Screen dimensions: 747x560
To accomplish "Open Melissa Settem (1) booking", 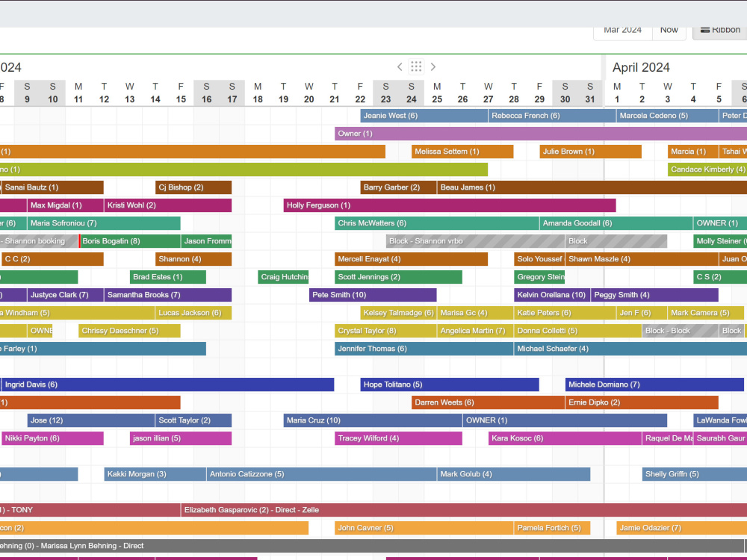I will (462, 152).
